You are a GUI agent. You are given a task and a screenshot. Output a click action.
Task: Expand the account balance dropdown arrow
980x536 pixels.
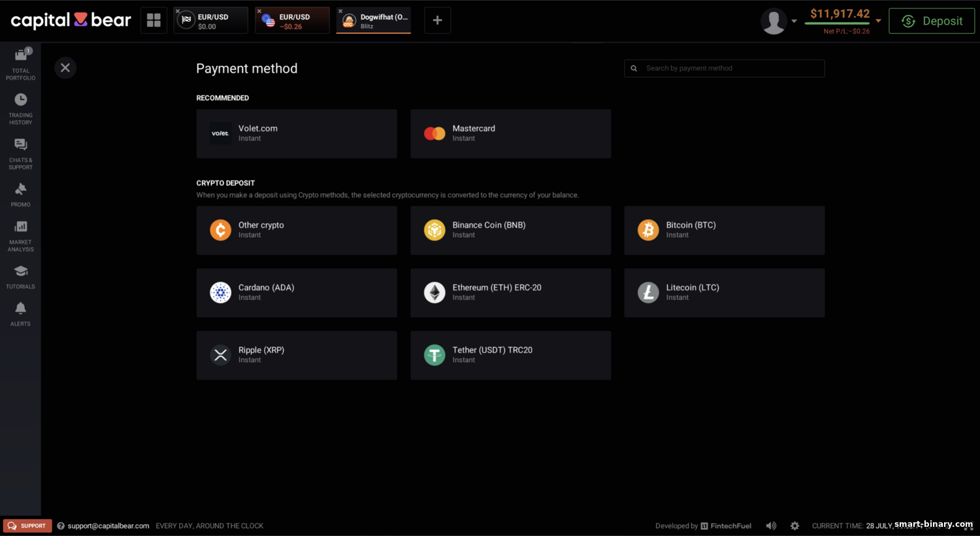point(878,21)
